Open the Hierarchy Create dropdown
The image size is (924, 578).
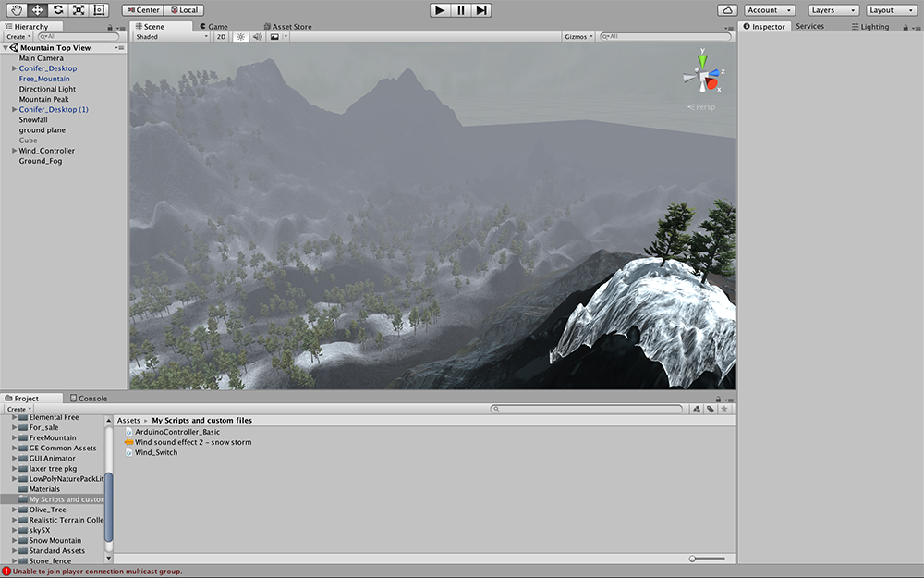[x=18, y=37]
